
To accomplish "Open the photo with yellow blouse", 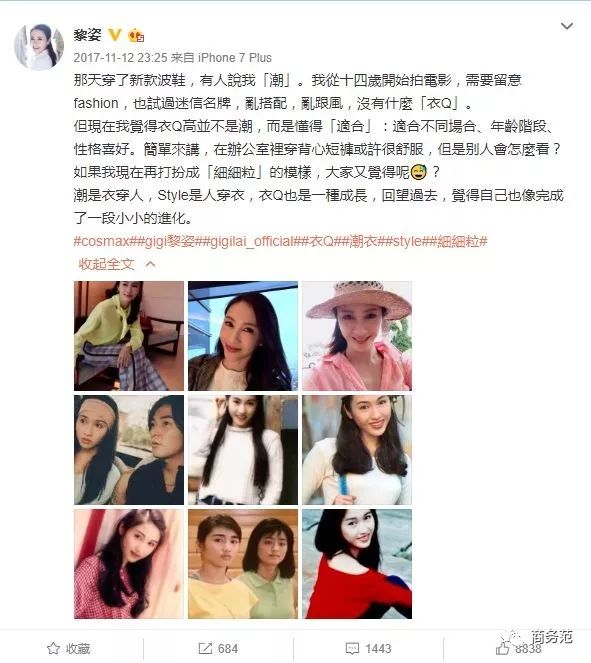I will pos(129,336).
